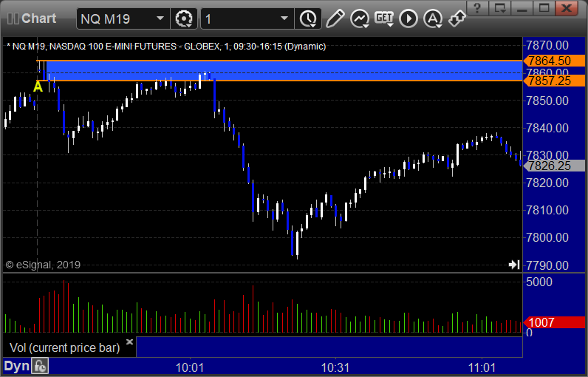Close the Vol current price bar label

[x=129, y=342]
